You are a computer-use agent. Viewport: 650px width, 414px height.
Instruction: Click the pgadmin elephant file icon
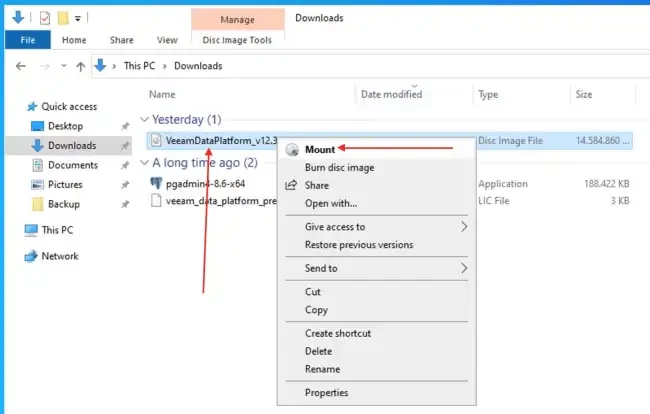coord(156,183)
